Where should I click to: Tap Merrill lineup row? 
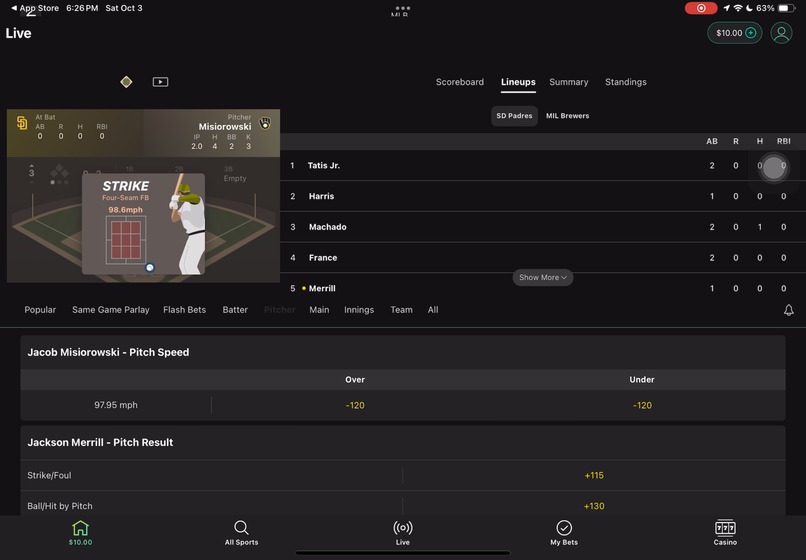(543, 288)
